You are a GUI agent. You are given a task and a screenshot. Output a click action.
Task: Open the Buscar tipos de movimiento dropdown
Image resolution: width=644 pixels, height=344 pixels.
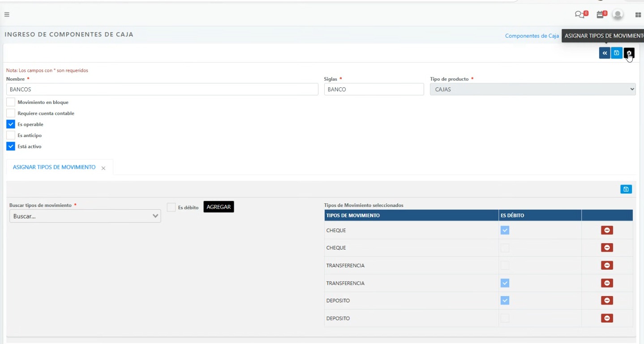[x=85, y=215]
